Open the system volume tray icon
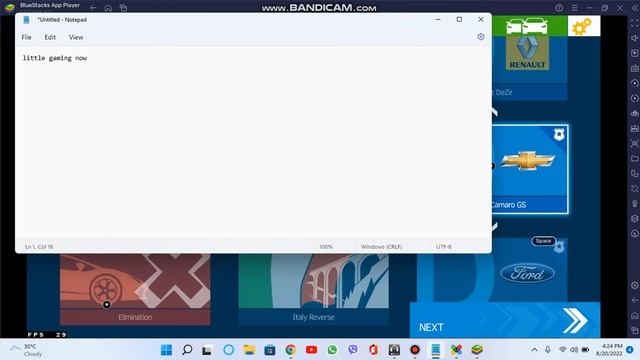Viewport: 640px width, 360px height. tap(574, 350)
